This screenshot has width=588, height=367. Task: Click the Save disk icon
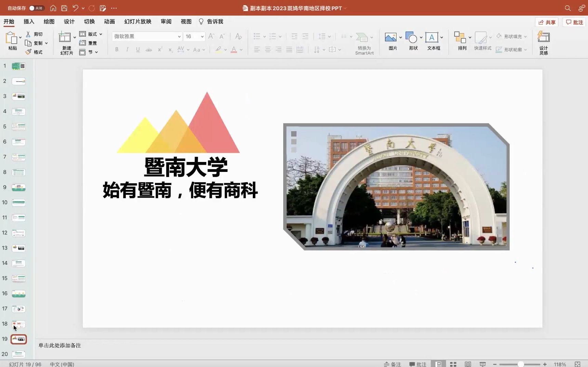tap(64, 8)
